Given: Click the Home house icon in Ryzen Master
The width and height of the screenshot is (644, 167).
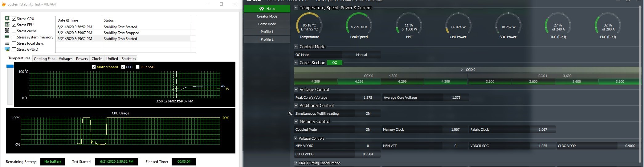Looking at the screenshot, I should click(262, 9).
